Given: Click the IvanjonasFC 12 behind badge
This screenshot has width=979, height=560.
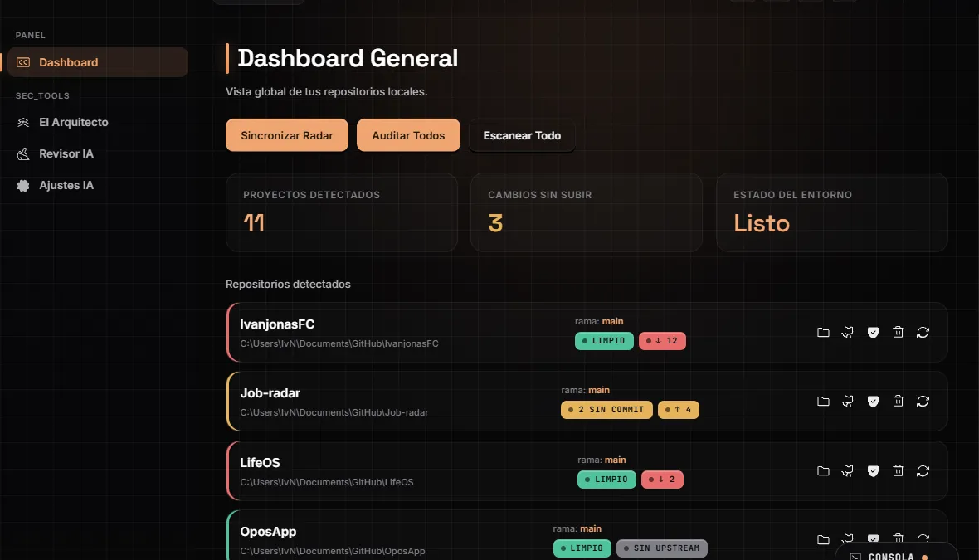Looking at the screenshot, I should (x=662, y=341).
